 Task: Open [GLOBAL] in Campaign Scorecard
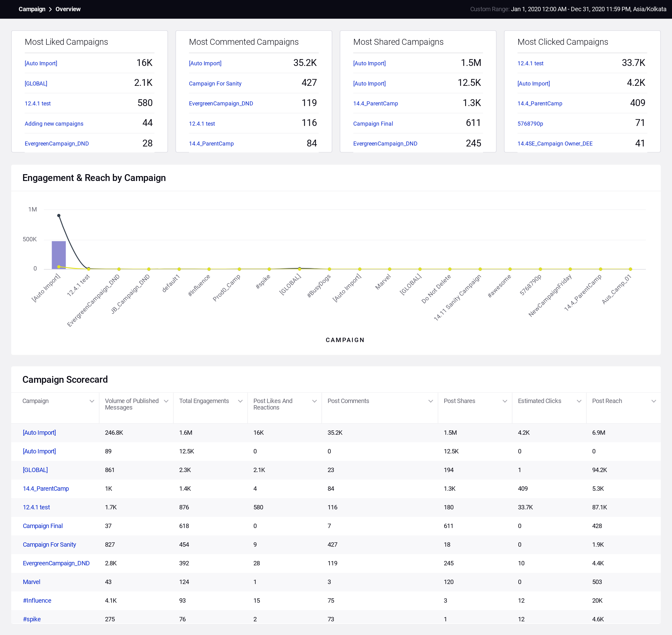pyautogui.click(x=35, y=470)
